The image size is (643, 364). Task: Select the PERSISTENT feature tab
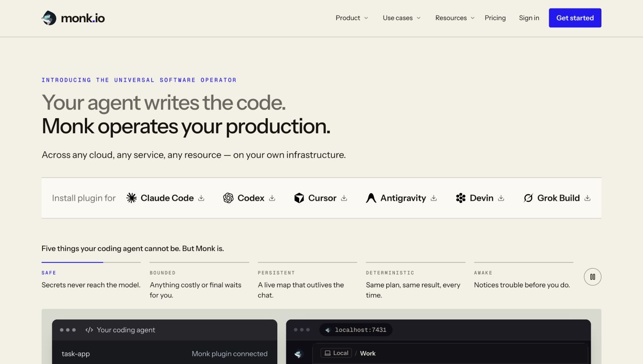point(307,281)
